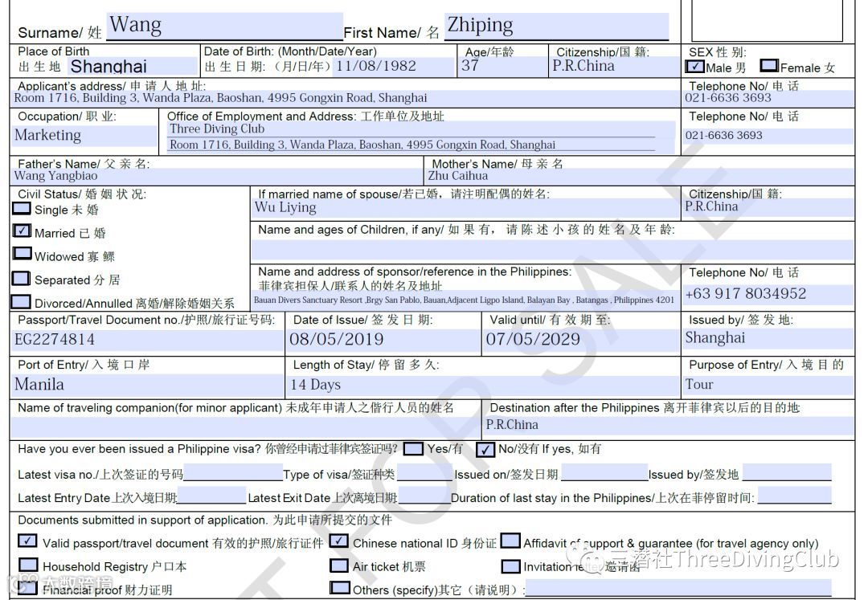The image size is (868, 600).
Task: Check the Household Registry box
Action: [27, 565]
